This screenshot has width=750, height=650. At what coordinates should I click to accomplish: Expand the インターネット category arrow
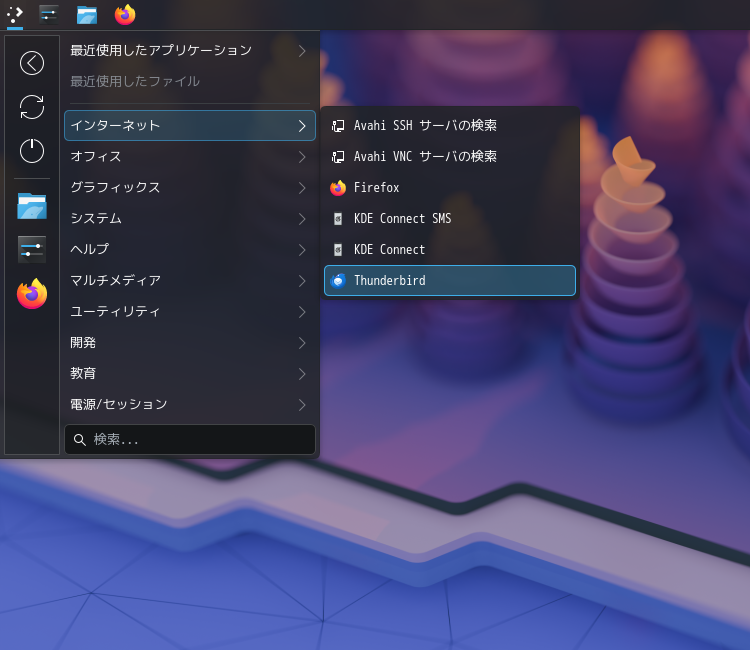(302, 126)
